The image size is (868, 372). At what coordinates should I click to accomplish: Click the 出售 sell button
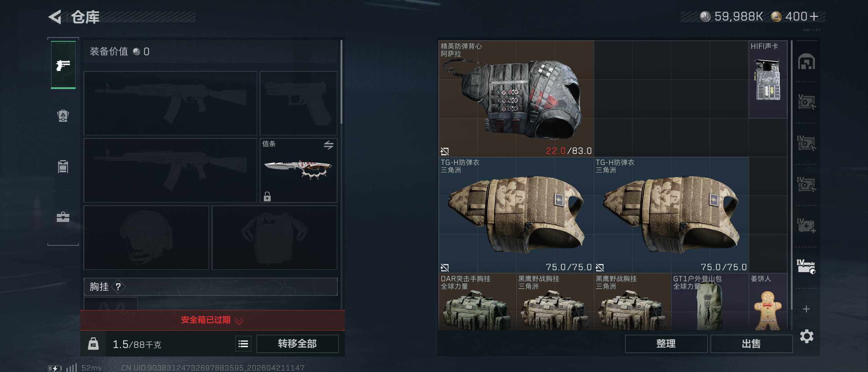click(751, 344)
